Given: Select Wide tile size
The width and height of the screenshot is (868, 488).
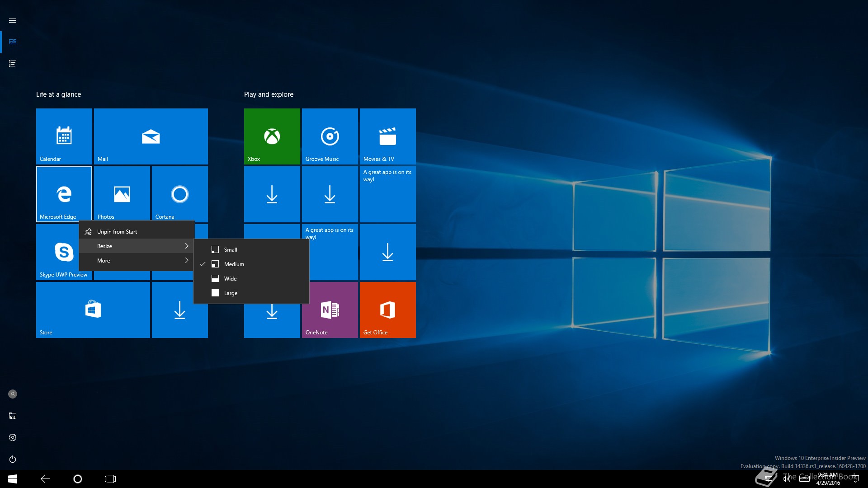Looking at the screenshot, I should [x=251, y=278].
